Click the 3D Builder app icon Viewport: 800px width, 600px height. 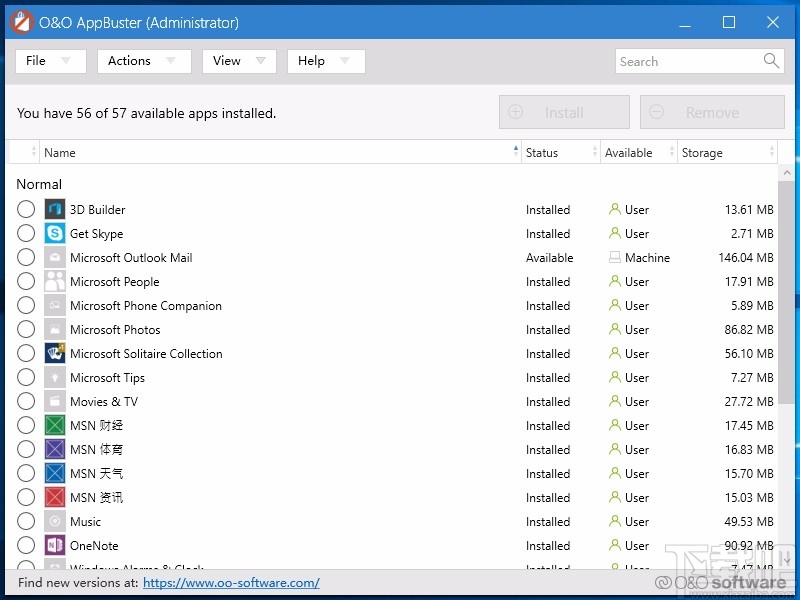pyautogui.click(x=55, y=209)
